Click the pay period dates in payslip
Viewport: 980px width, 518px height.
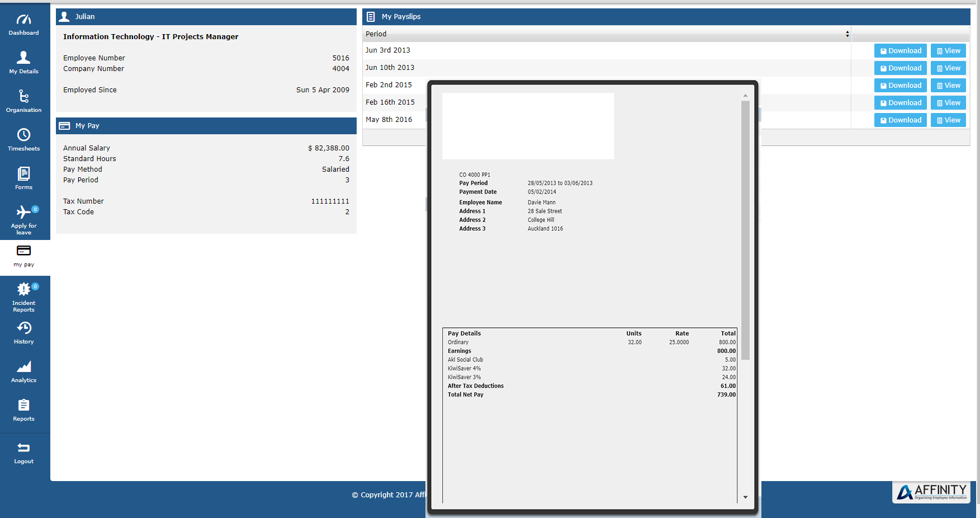tap(560, 183)
